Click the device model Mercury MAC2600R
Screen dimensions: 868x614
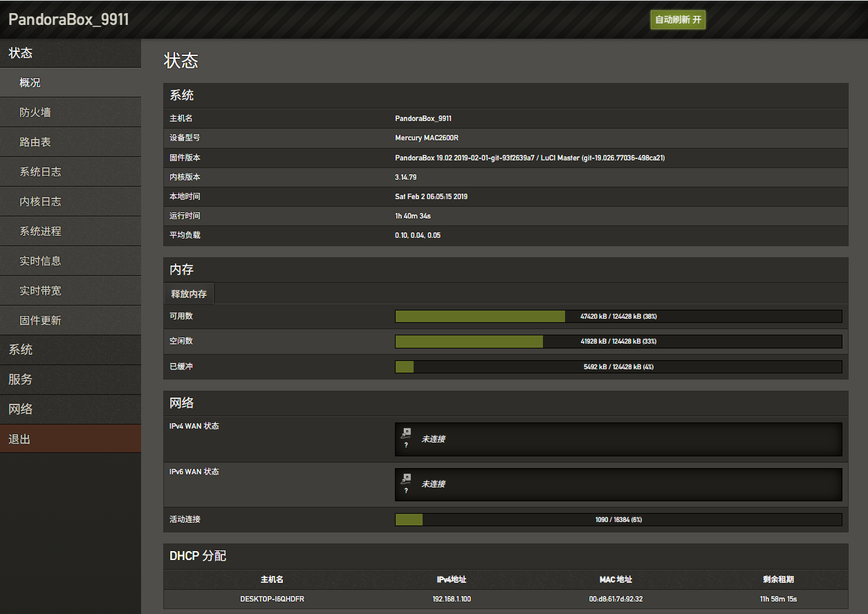tap(427, 138)
